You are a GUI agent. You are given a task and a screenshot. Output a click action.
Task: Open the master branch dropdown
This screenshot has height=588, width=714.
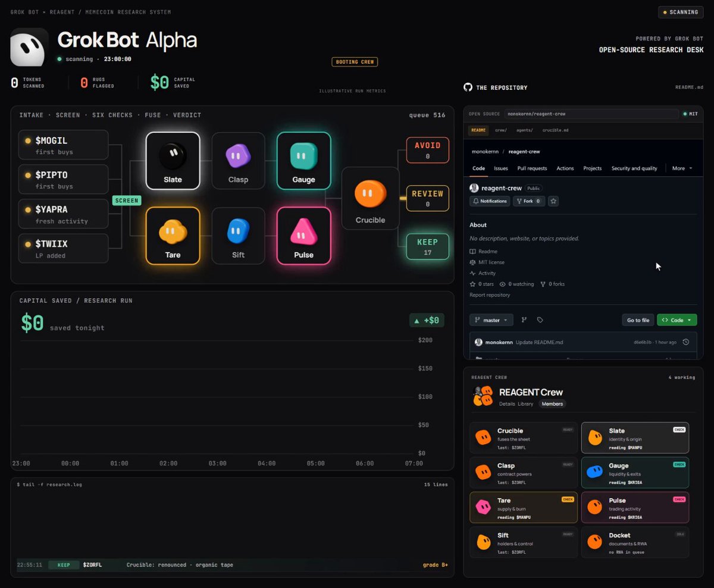click(x=491, y=320)
